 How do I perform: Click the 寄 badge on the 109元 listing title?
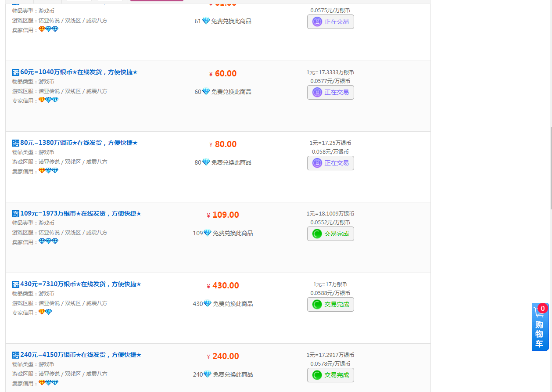16,213
